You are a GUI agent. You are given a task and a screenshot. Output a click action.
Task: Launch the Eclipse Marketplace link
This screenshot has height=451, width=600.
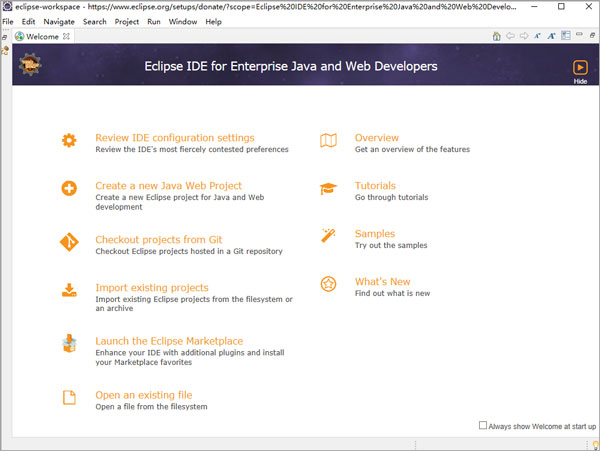pos(169,341)
